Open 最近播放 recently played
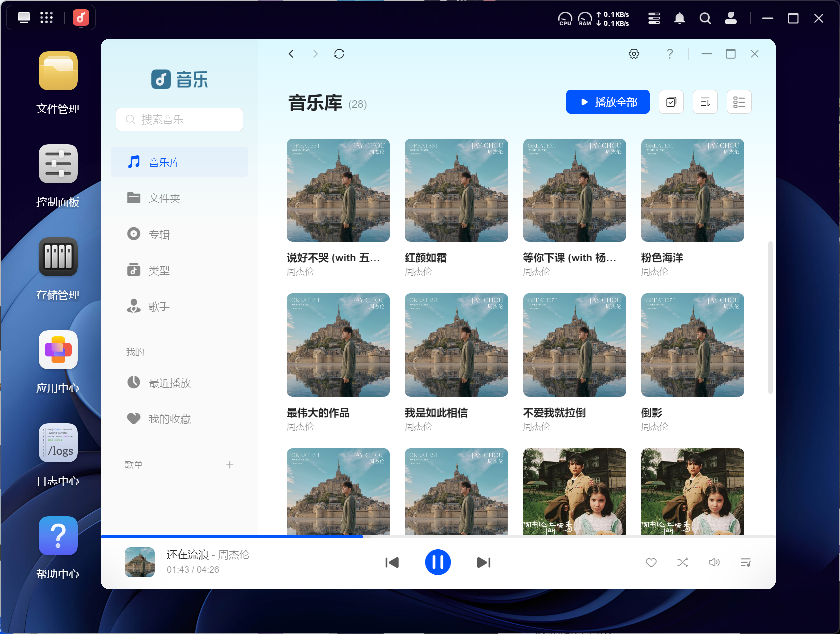Viewport: 840px width, 634px height. coord(179,383)
